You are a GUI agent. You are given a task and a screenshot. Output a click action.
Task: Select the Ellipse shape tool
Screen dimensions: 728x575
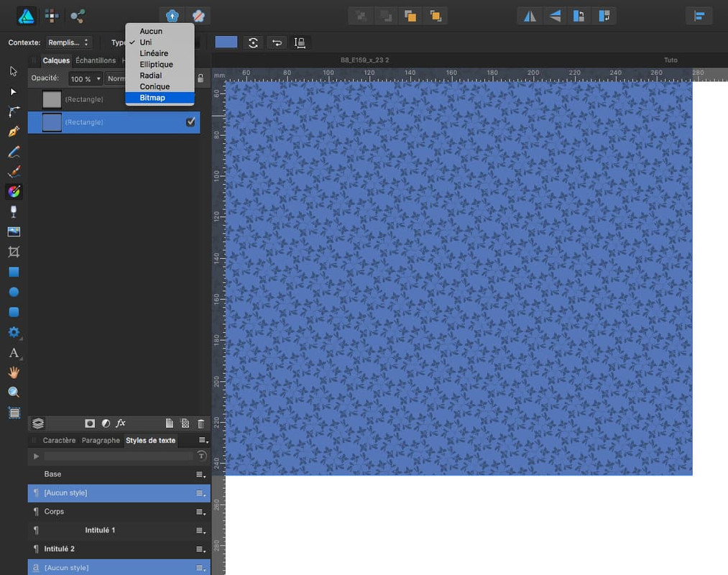14,292
